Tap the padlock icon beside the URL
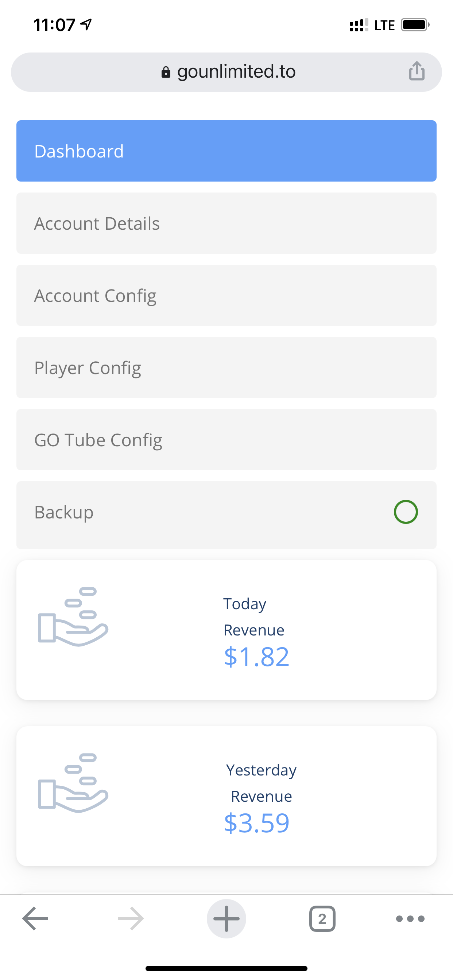Screen dimensions: 453x980 pos(166,72)
